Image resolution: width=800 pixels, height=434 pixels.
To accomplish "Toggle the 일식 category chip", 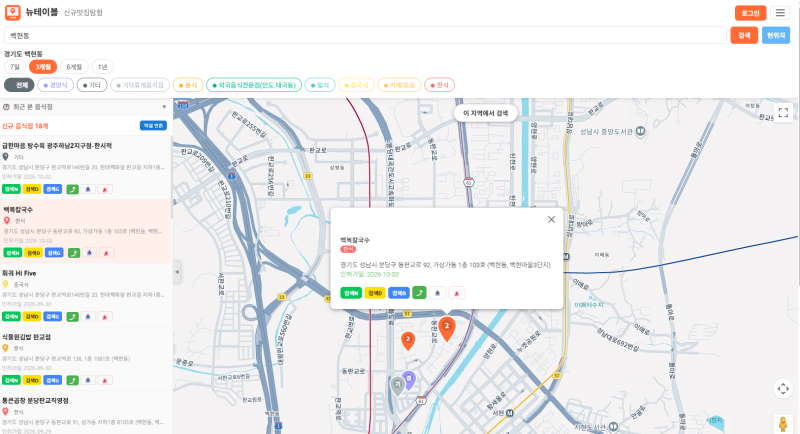I will point(320,85).
